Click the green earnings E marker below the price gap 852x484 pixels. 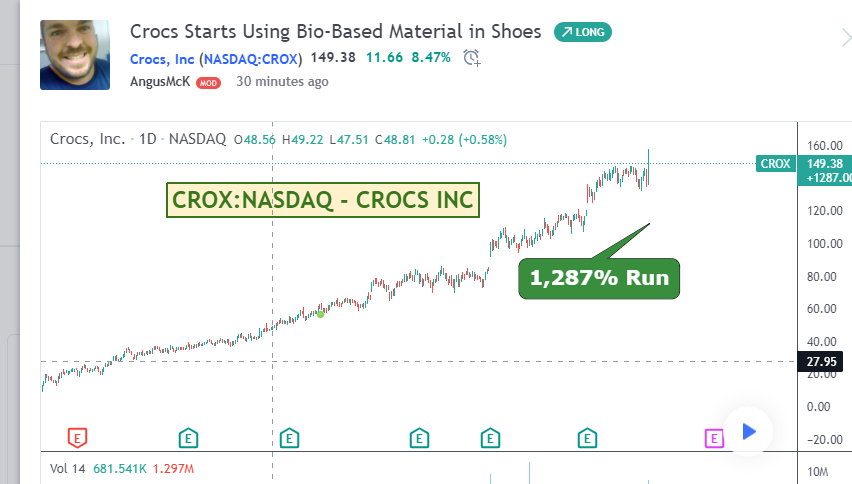(x=490, y=438)
